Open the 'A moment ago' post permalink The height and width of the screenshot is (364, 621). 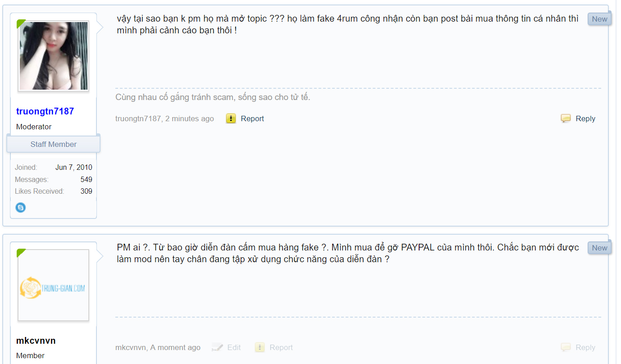[175, 347]
